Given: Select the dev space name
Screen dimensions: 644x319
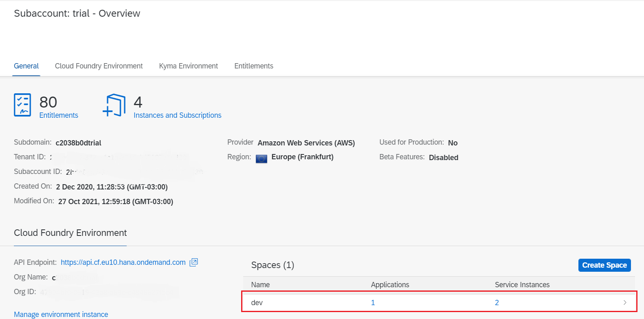Looking at the screenshot, I should [257, 303].
